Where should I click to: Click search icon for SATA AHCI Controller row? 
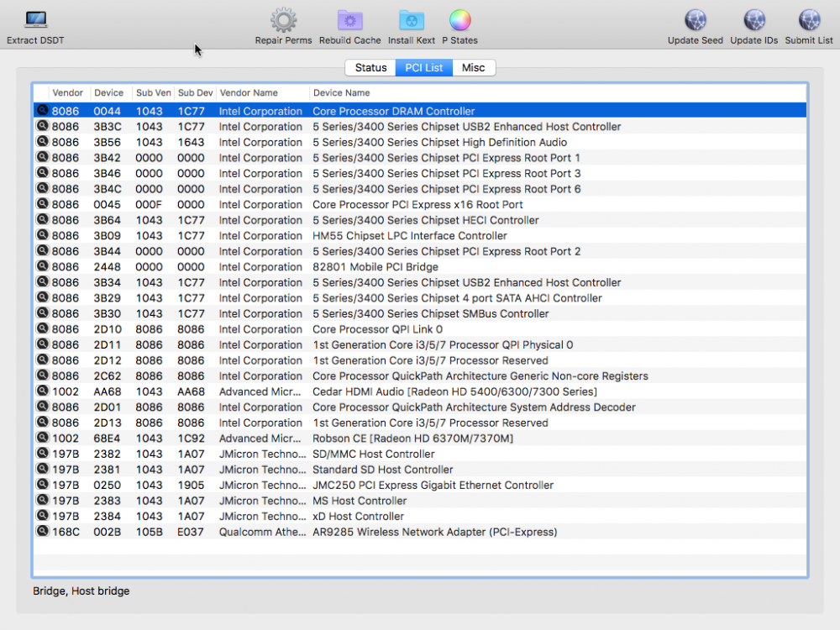pyautogui.click(x=42, y=297)
